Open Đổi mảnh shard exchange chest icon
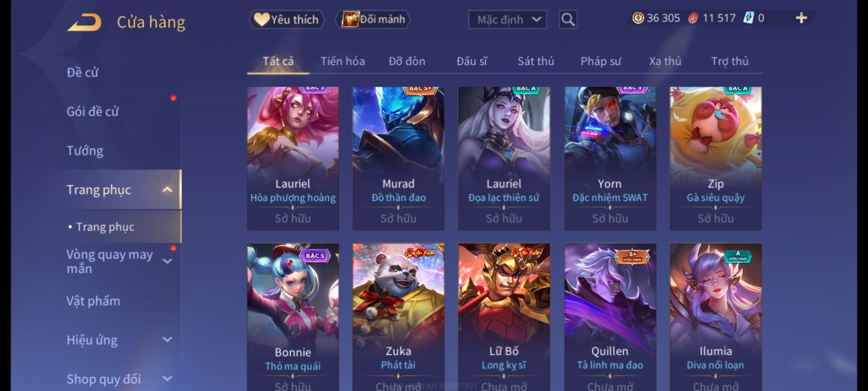This screenshot has width=868, height=391. point(373,20)
